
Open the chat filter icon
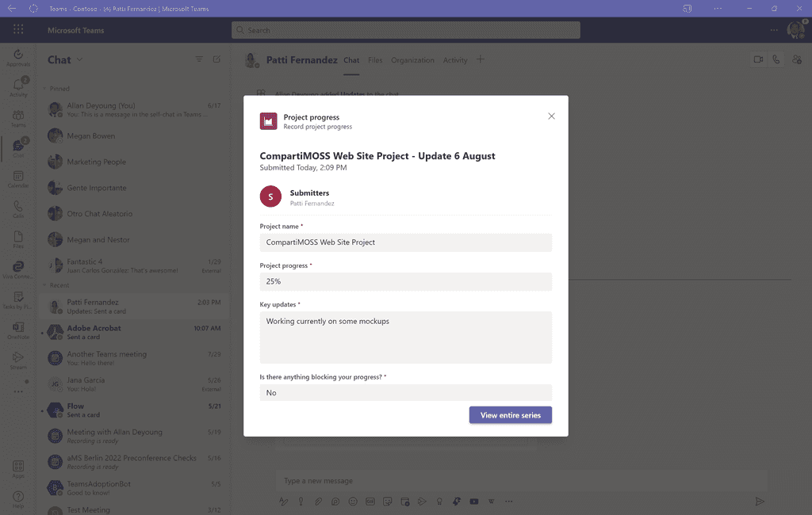pyautogui.click(x=199, y=59)
